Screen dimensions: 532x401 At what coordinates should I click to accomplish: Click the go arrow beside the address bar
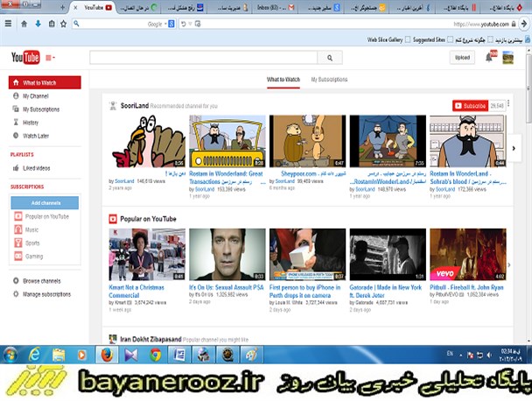[524, 24]
